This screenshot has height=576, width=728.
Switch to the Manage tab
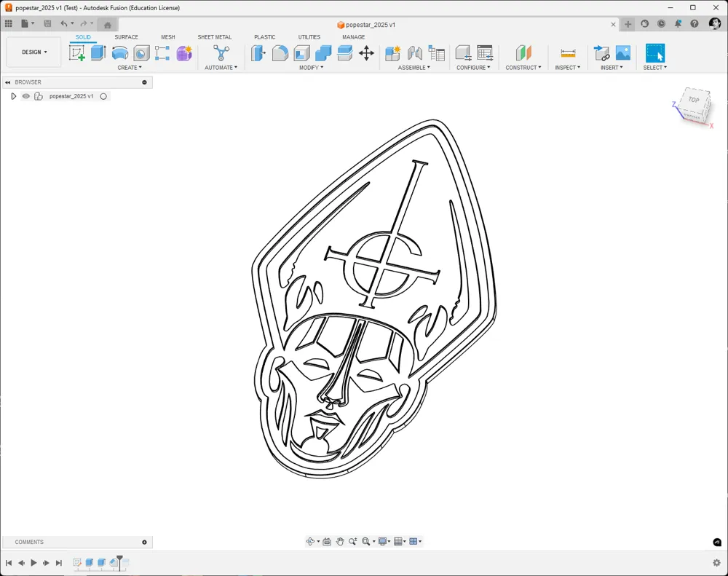coord(354,37)
